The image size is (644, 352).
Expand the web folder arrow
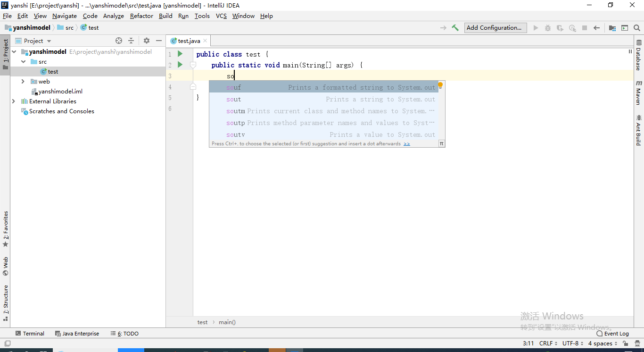(23, 82)
